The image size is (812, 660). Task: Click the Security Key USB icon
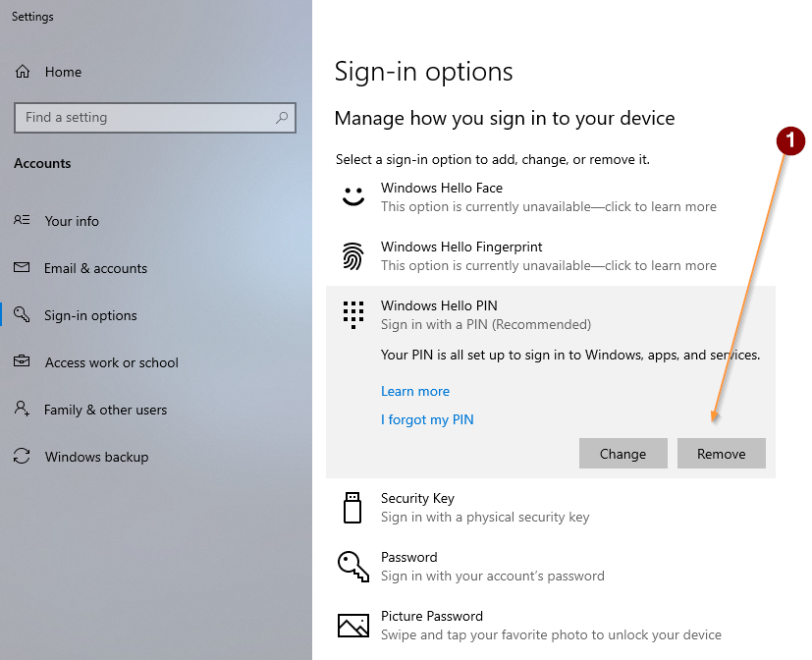coord(352,508)
